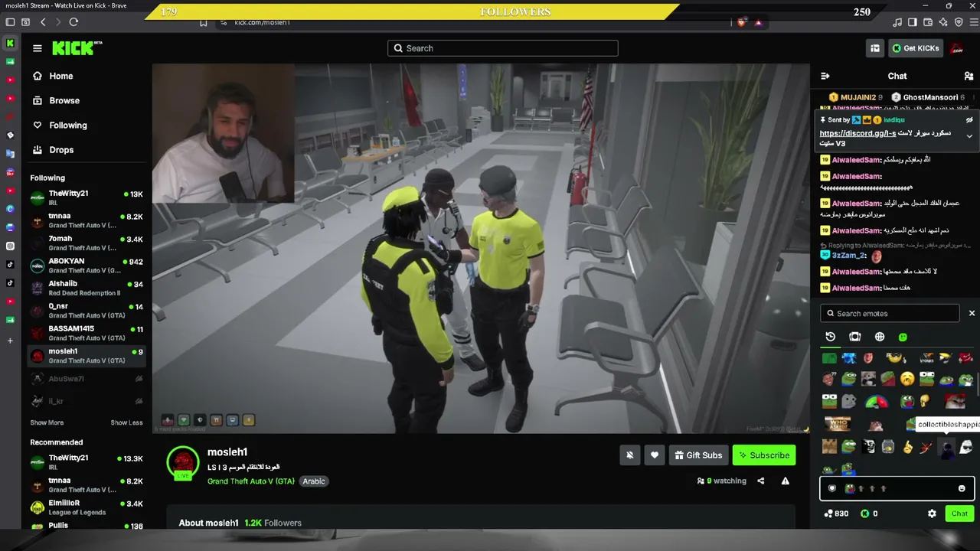Expand the pinned message
The width and height of the screenshot is (980, 551).
(x=969, y=136)
